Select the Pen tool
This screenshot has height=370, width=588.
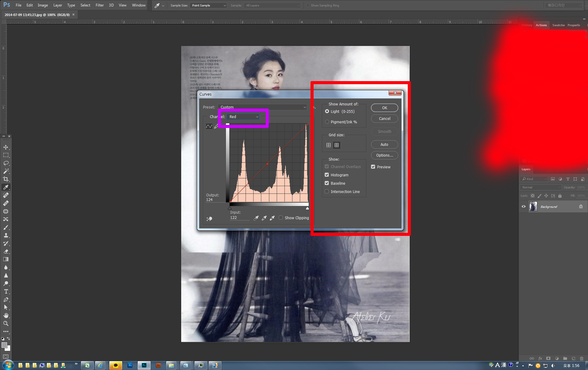coord(6,299)
